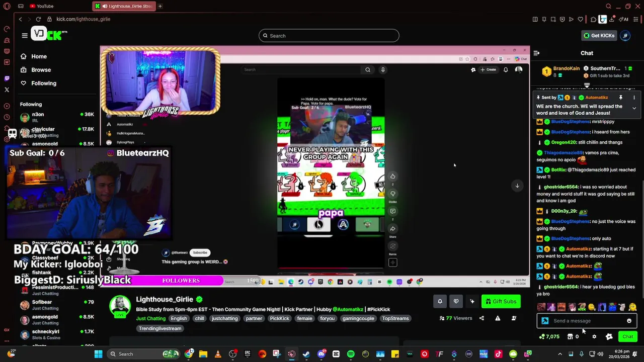Open n3on's channel in Following list

tap(57, 117)
